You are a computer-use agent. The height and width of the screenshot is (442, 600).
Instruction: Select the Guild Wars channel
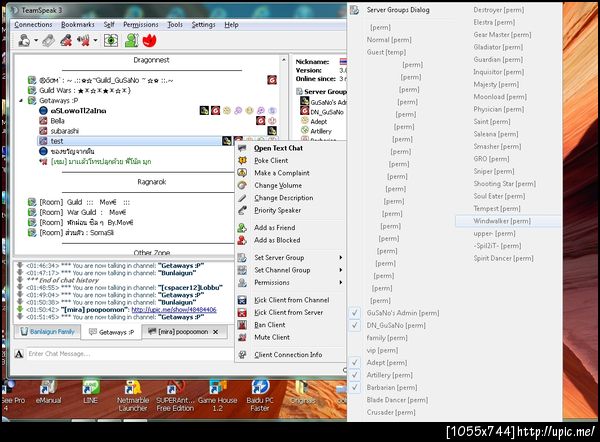pos(85,90)
